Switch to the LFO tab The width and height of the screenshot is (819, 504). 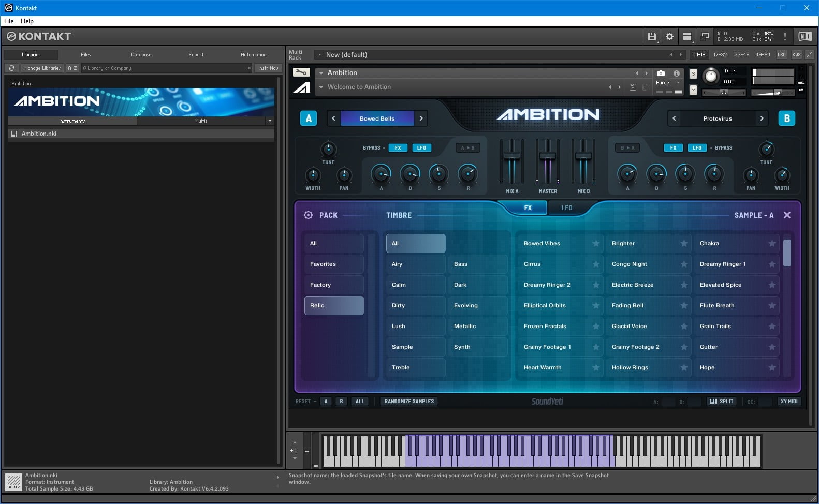coord(567,207)
